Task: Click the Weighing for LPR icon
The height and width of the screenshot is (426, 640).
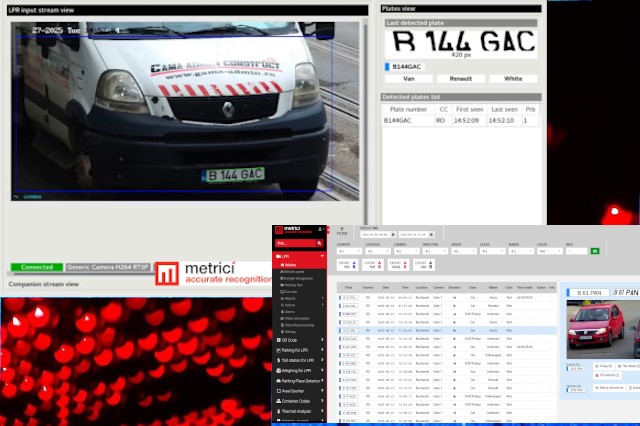Action: tap(278, 371)
